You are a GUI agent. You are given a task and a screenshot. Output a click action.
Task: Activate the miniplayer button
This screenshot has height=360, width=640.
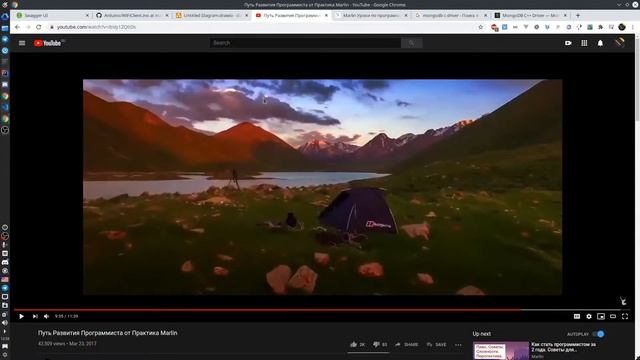click(601, 316)
